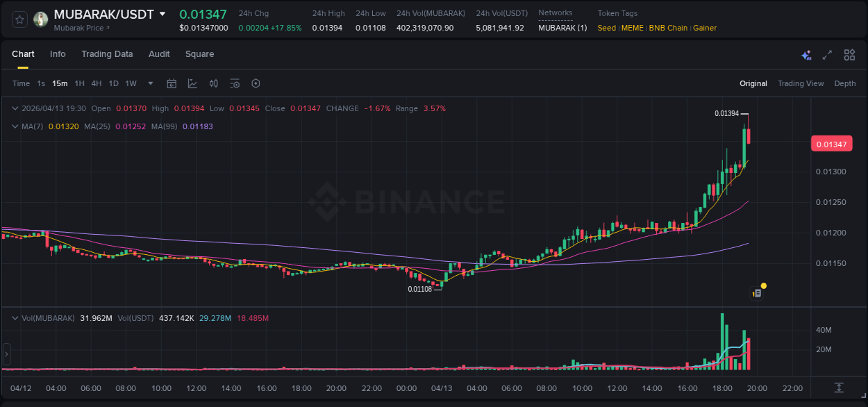Open the extra timeframe intervals dropdown
Viewport: 868px width, 407px height.
[x=149, y=83]
